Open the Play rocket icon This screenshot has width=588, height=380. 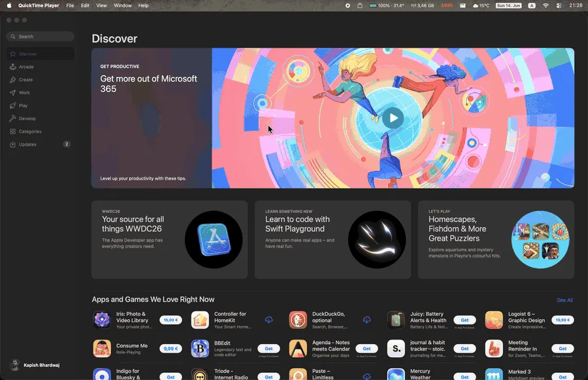coord(13,106)
